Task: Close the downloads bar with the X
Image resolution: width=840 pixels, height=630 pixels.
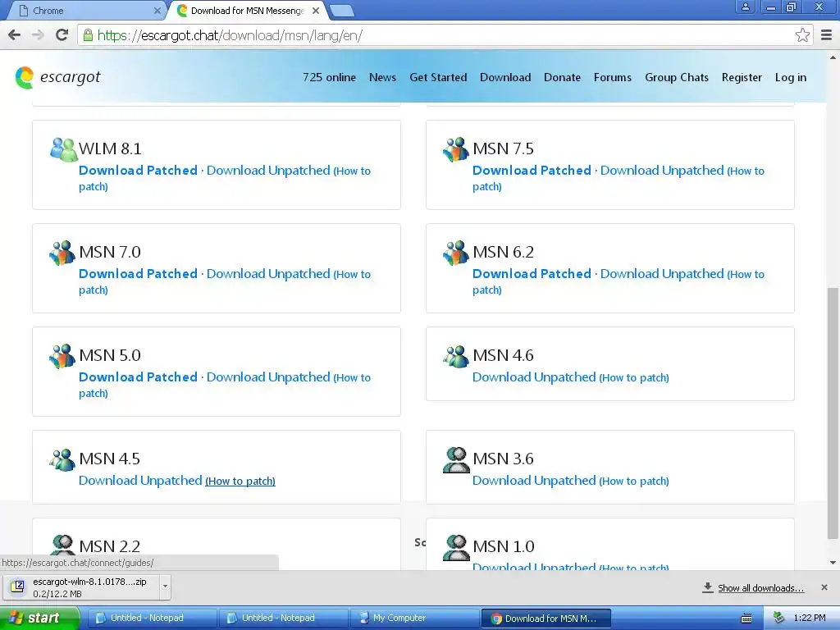Action: (x=824, y=587)
